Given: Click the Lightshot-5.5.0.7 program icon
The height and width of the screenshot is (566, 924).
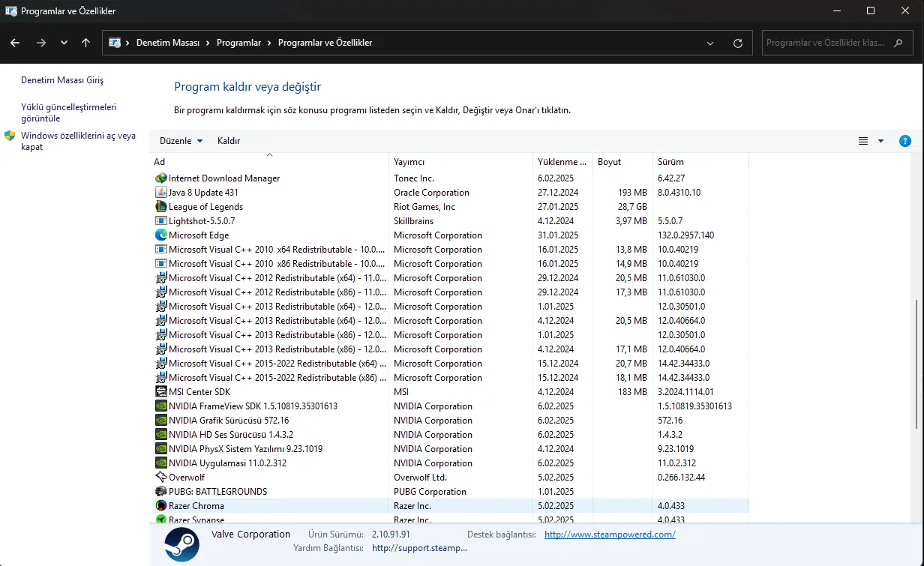Looking at the screenshot, I should (160, 221).
